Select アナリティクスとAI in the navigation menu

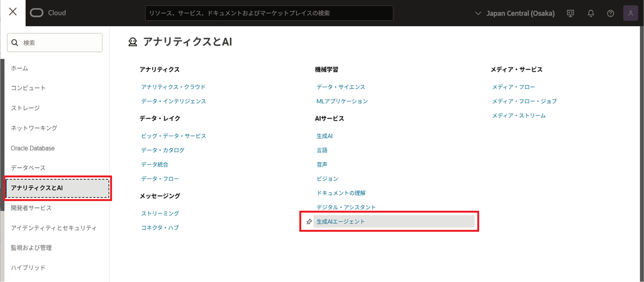coord(57,188)
